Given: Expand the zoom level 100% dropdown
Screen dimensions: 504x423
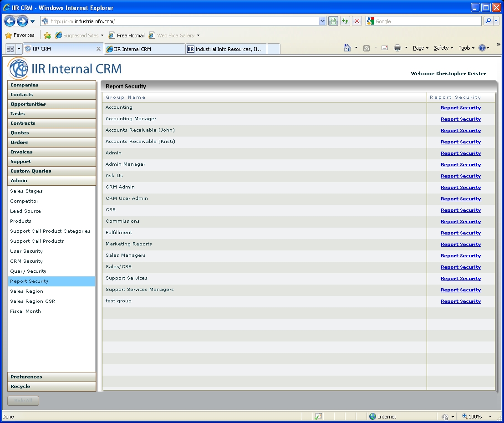Looking at the screenshot, I should click(490, 417).
